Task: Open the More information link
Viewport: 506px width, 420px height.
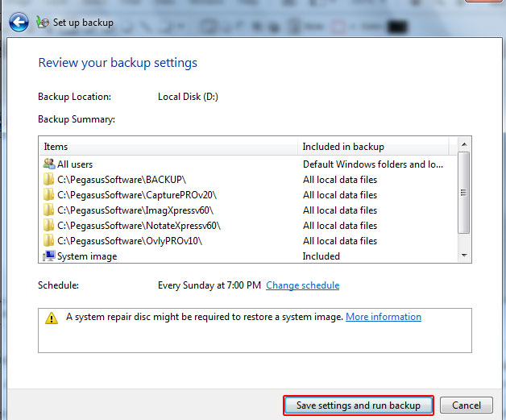Action: (383, 317)
